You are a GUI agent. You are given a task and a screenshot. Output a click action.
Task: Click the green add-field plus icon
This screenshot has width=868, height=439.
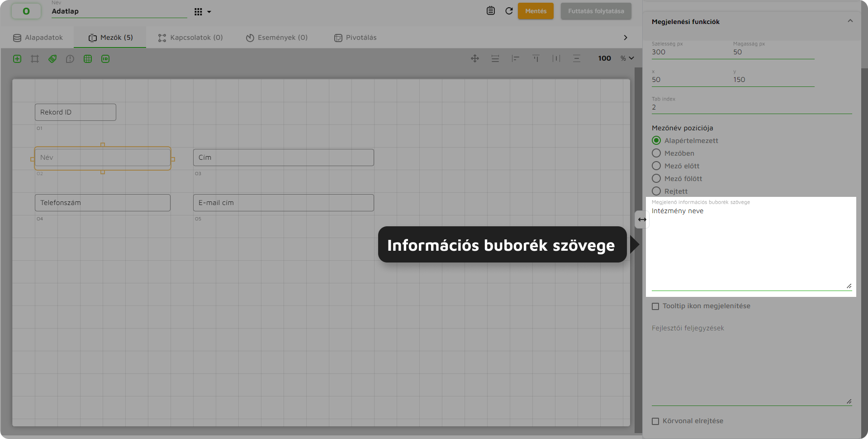click(x=17, y=59)
